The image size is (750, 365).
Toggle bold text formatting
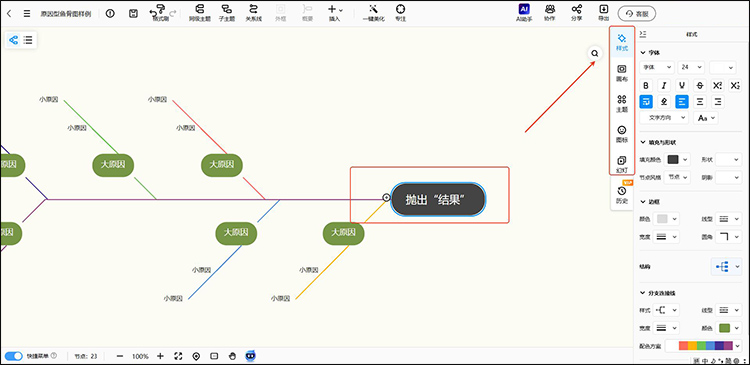click(646, 86)
